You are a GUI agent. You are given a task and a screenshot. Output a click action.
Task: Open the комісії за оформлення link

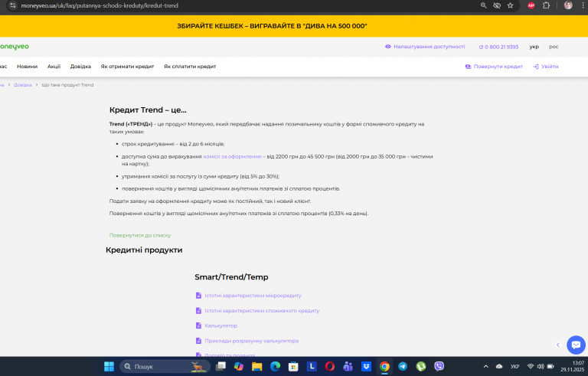[232, 156]
